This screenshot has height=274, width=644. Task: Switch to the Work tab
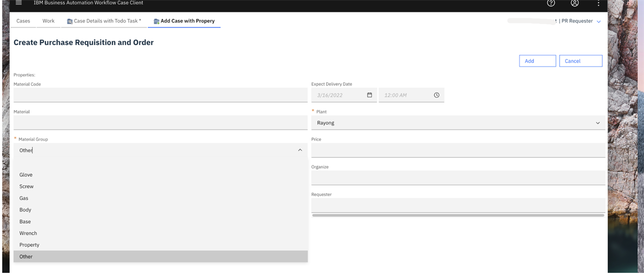click(x=48, y=21)
